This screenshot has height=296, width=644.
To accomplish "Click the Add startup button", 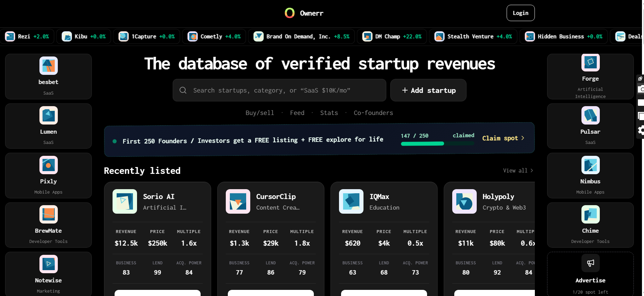I will click(x=428, y=90).
